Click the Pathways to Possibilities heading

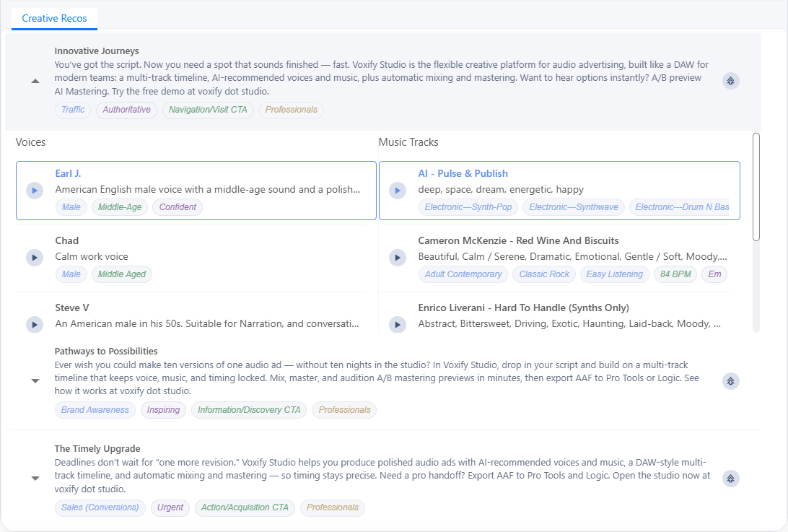pyautogui.click(x=106, y=351)
